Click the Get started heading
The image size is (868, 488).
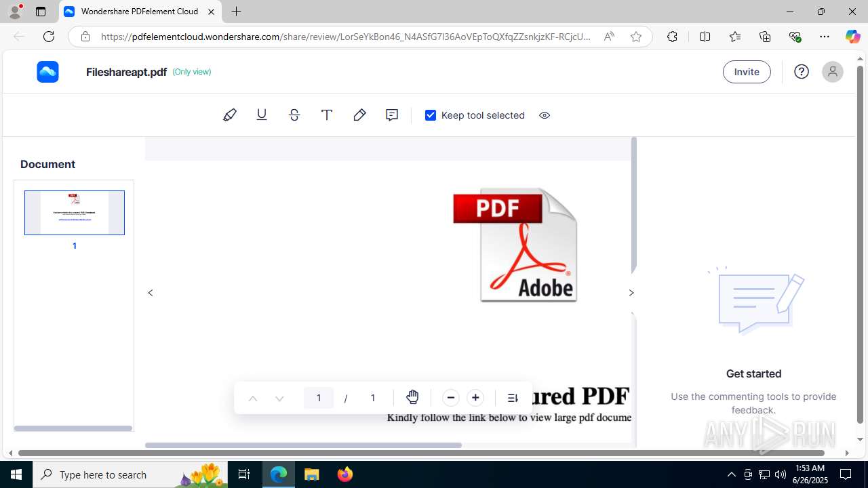tap(753, 373)
